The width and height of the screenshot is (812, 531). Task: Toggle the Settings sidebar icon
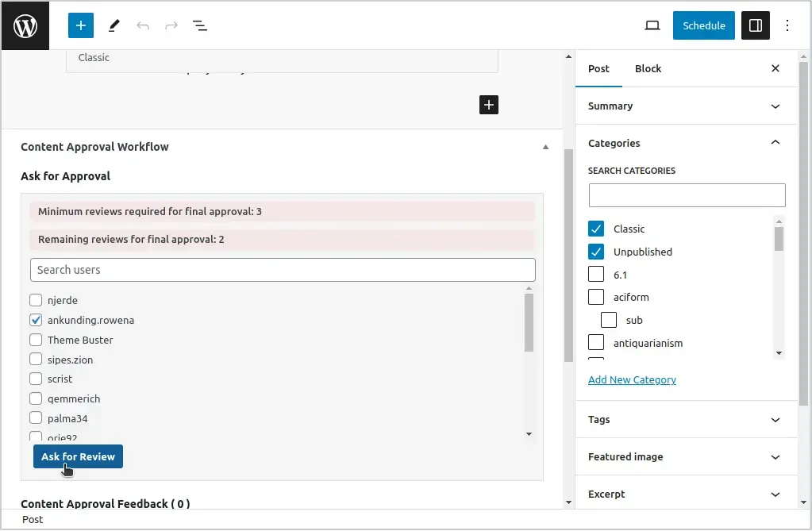coord(755,25)
